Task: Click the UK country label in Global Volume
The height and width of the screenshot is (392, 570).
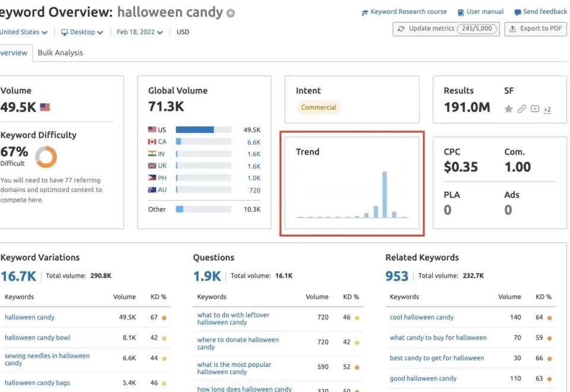Action: tap(162, 165)
